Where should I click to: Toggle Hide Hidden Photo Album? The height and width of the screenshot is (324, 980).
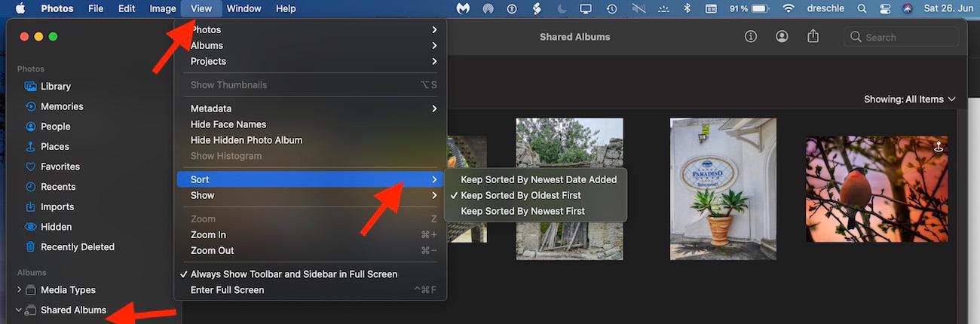[310, 140]
